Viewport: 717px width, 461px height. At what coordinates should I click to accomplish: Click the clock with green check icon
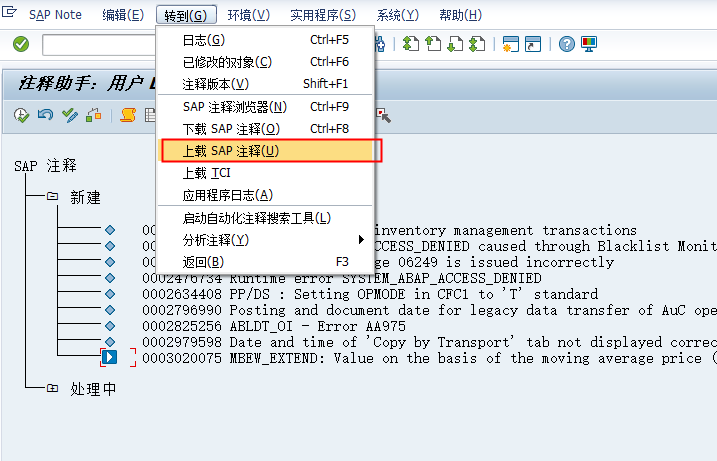pyautogui.click(x=21, y=115)
